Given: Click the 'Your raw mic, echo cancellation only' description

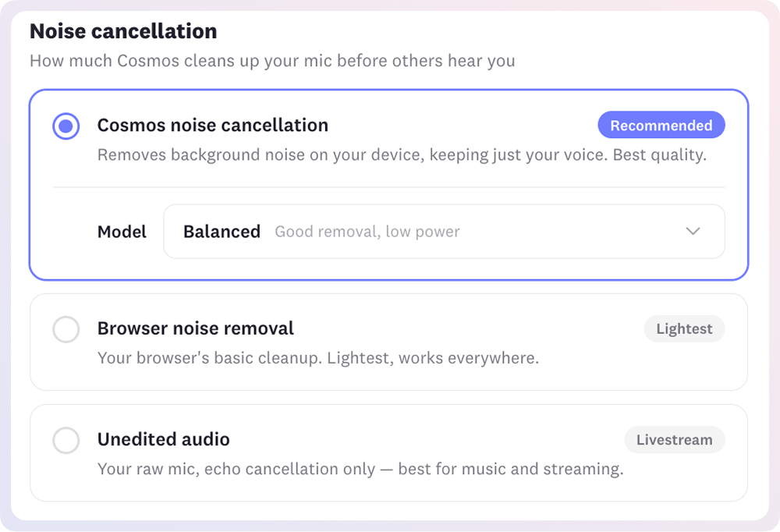Looking at the screenshot, I should click(360, 469).
